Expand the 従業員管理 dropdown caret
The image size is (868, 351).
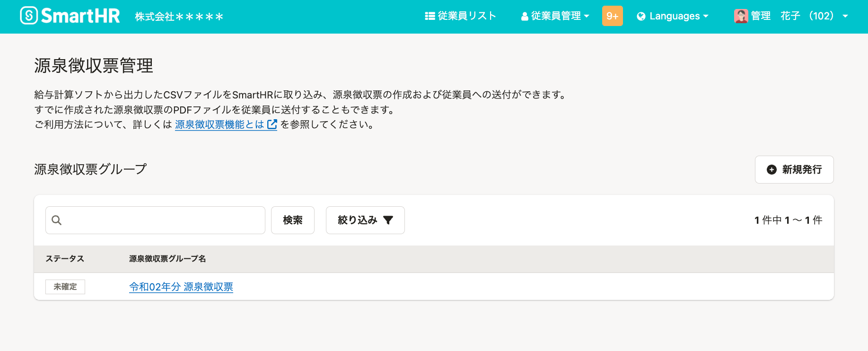[587, 16]
